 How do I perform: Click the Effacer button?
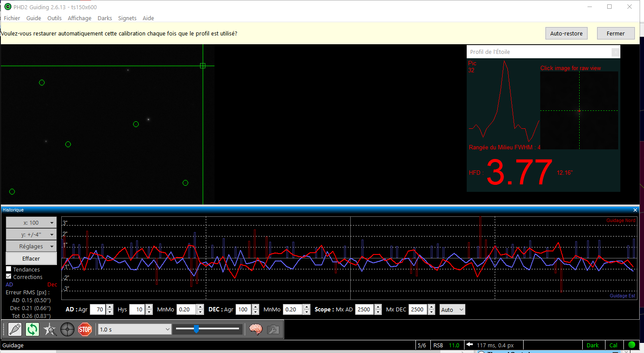[31, 258]
